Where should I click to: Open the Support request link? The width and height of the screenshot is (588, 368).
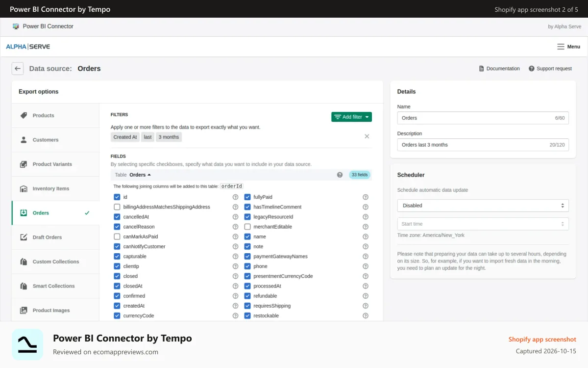550,69
